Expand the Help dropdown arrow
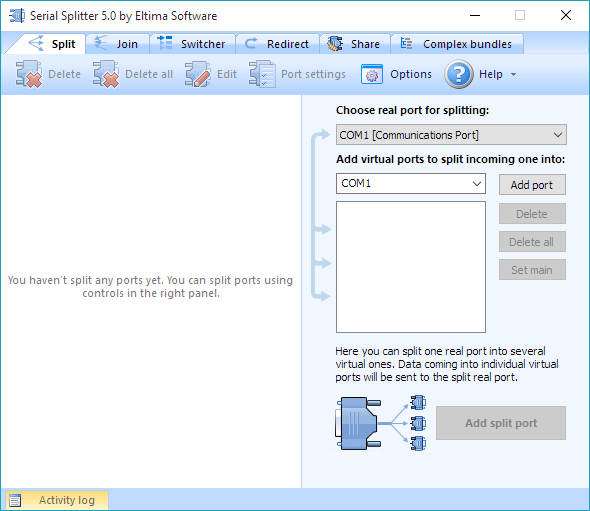Image resolution: width=590 pixels, height=511 pixels. (513, 75)
